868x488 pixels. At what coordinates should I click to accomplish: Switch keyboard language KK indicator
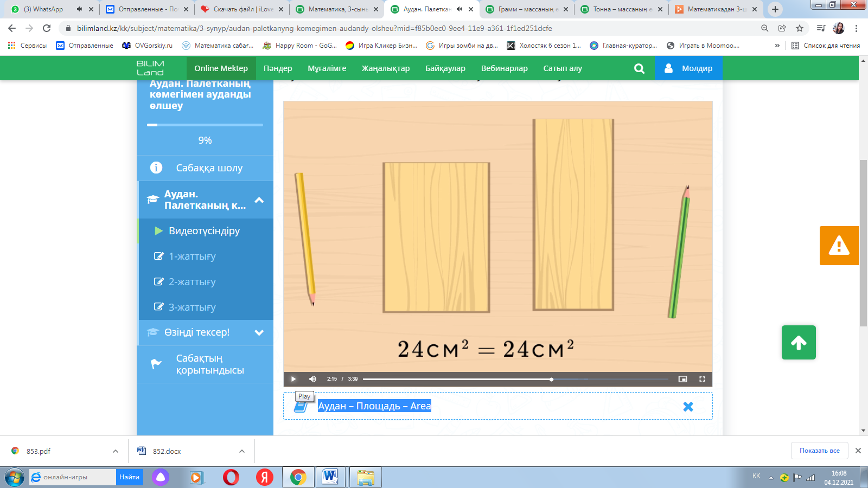(x=756, y=476)
